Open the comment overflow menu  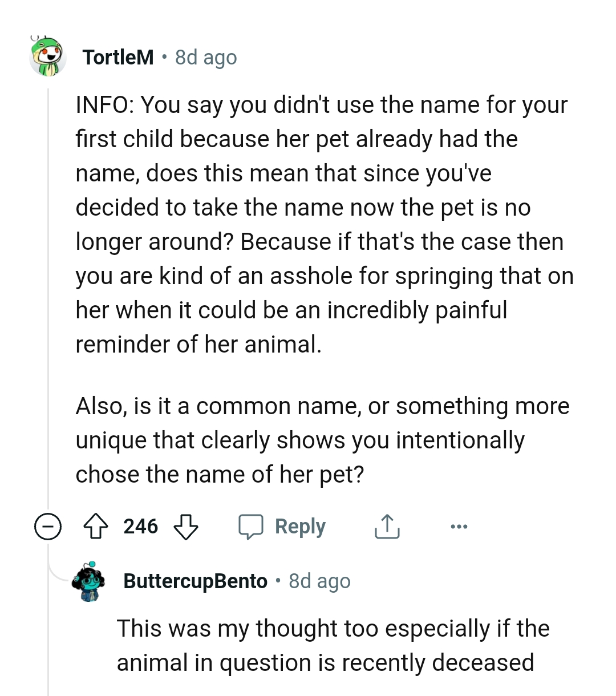pos(459,526)
